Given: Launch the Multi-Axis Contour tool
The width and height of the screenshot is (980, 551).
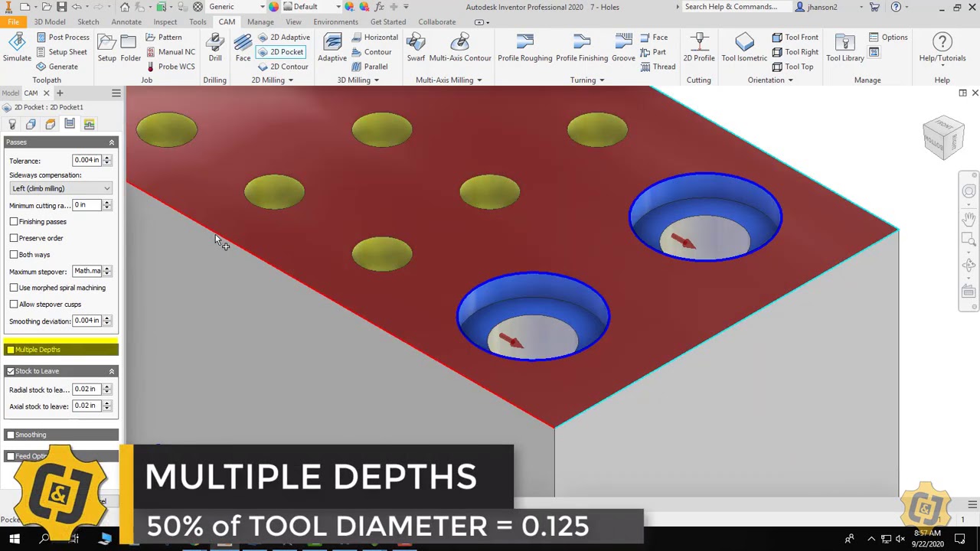Looking at the screenshot, I should click(x=460, y=48).
